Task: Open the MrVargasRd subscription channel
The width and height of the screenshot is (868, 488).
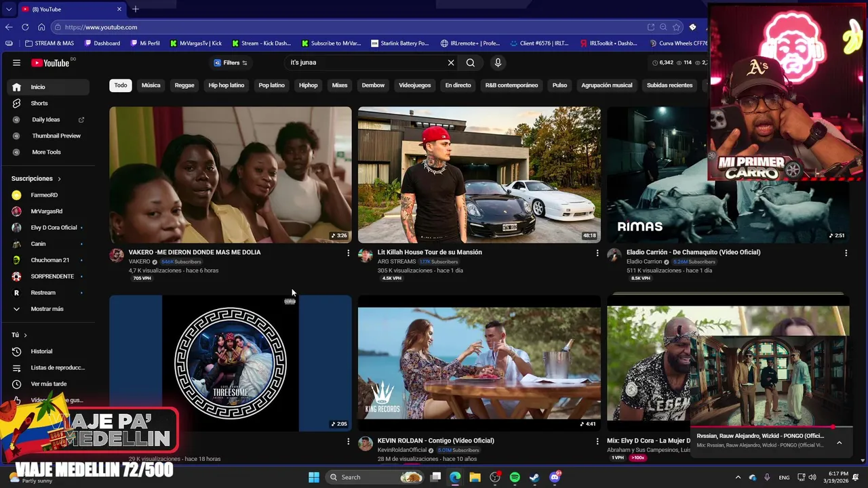Action: click(x=47, y=211)
